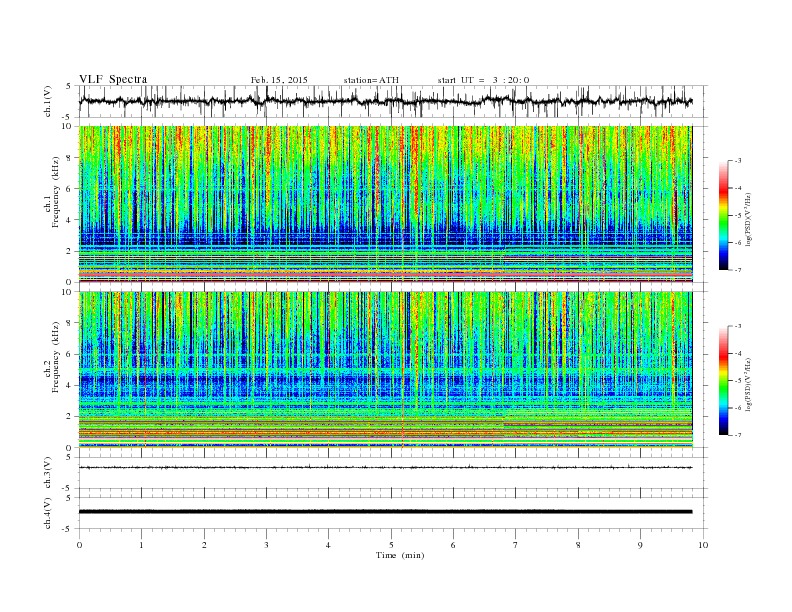Click the 'ch.4(V)' axis label
Screen dimensions: 792x612
pos(48,513)
